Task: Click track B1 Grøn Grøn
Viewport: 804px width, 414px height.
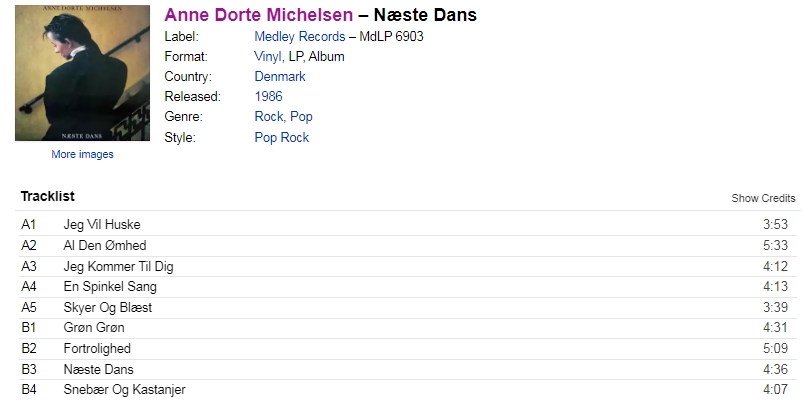Action: coord(408,327)
